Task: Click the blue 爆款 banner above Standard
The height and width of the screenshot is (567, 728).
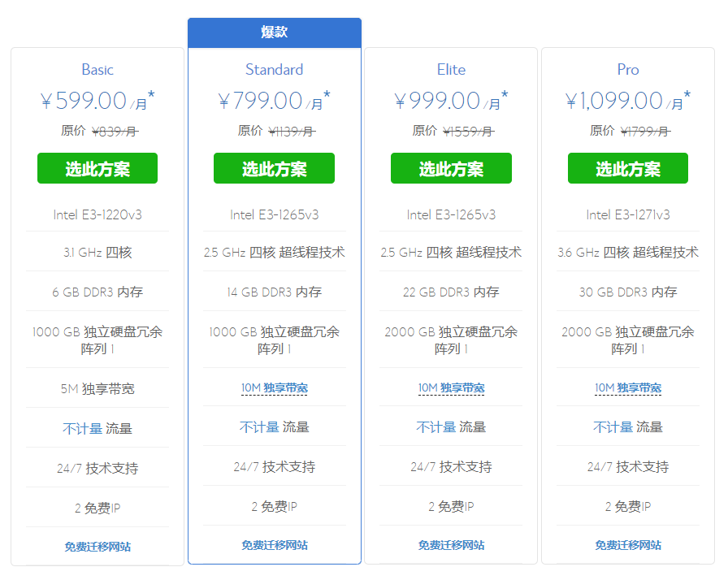Action: 274,32
